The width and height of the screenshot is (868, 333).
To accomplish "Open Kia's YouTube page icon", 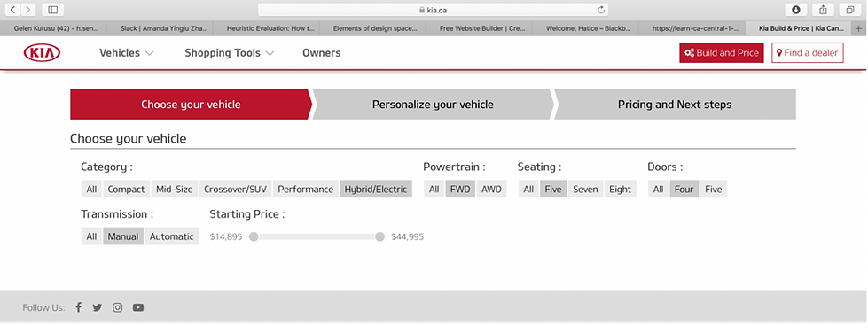I will click(x=138, y=307).
